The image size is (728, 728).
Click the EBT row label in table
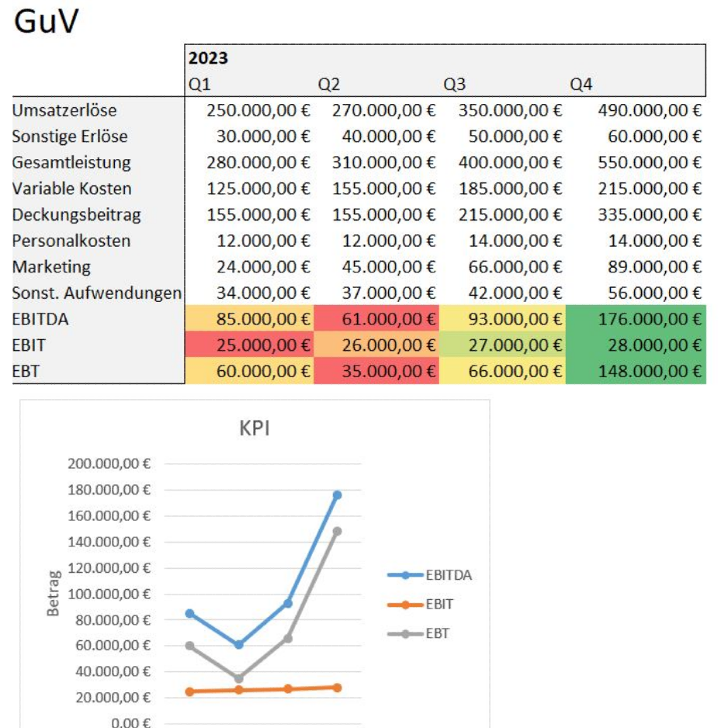tap(26, 371)
